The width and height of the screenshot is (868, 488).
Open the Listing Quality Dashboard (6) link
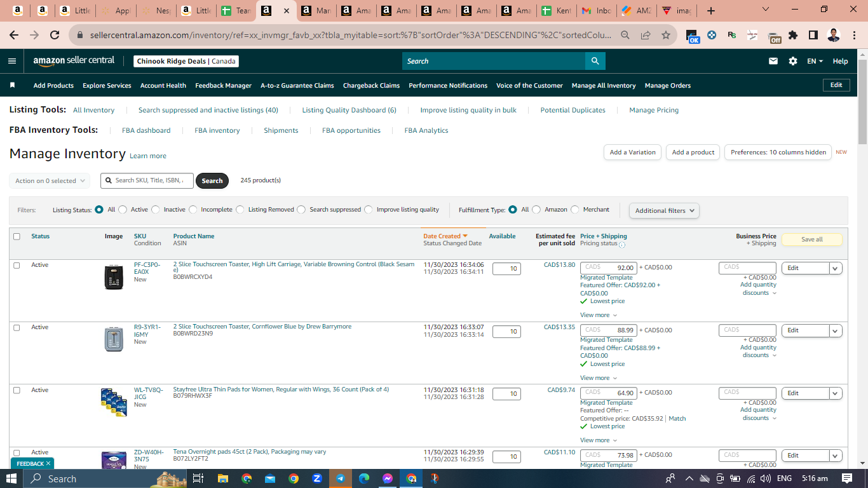(349, 110)
